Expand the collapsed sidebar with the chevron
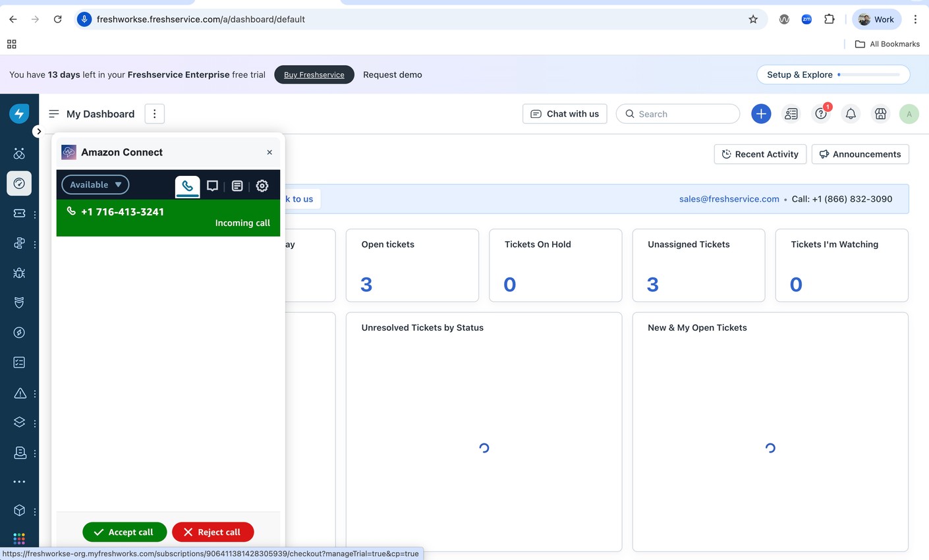 [39, 131]
